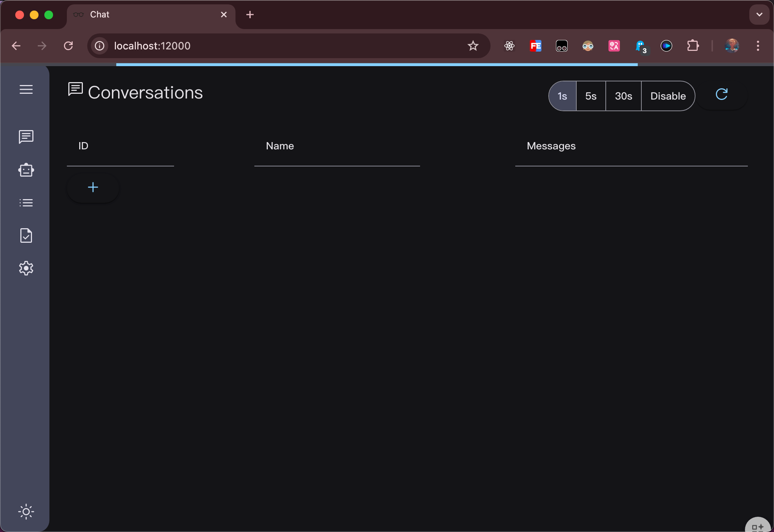Open a new browser tab

click(250, 15)
